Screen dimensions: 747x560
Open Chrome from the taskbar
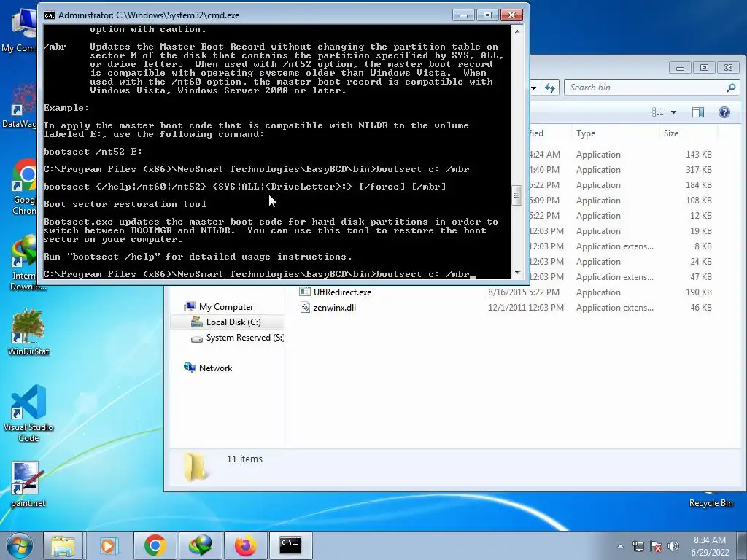tap(155, 545)
